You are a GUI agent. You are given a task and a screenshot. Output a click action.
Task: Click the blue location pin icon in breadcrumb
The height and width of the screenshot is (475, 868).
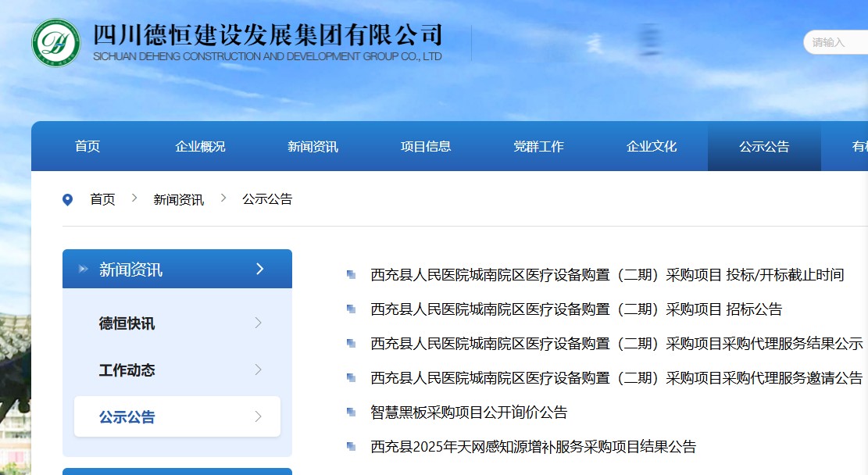pos(67,199)
